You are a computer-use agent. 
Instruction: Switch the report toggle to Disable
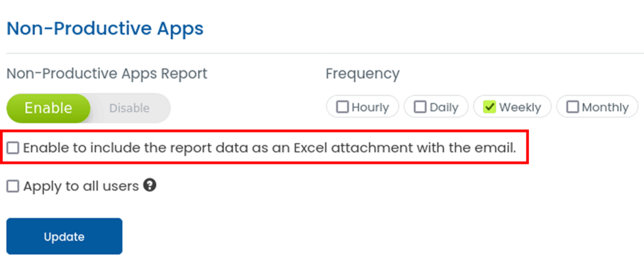tap(130, 108)
